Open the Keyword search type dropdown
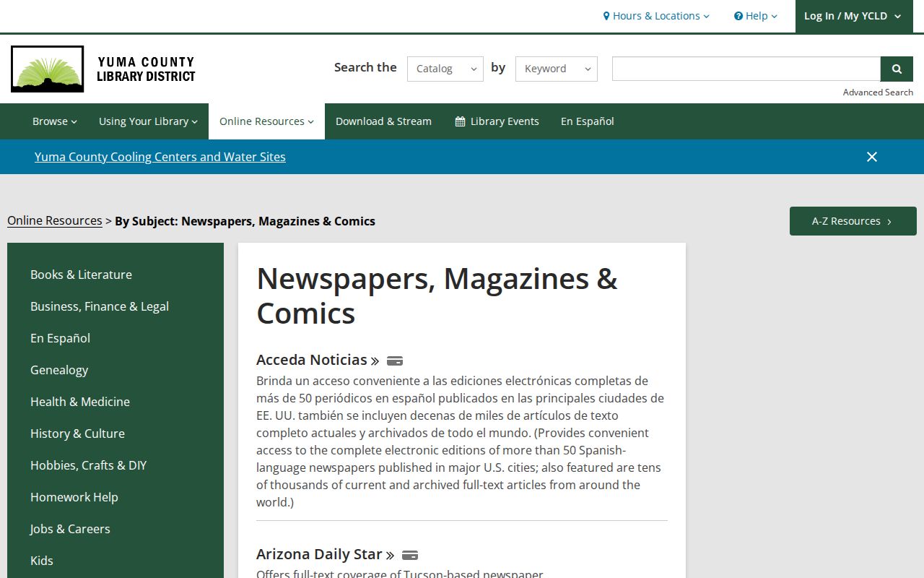The height and width of the screenshot is (578, 924). [557, 69]
